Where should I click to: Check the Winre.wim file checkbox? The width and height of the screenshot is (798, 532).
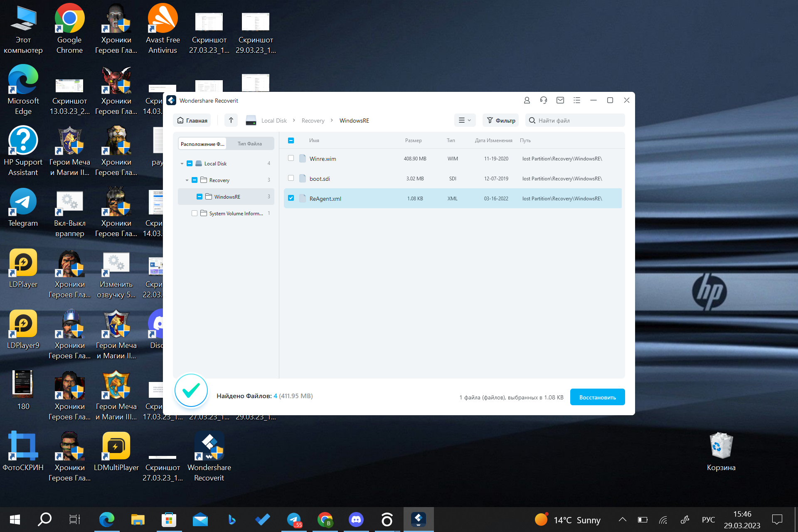coord(291,158)
